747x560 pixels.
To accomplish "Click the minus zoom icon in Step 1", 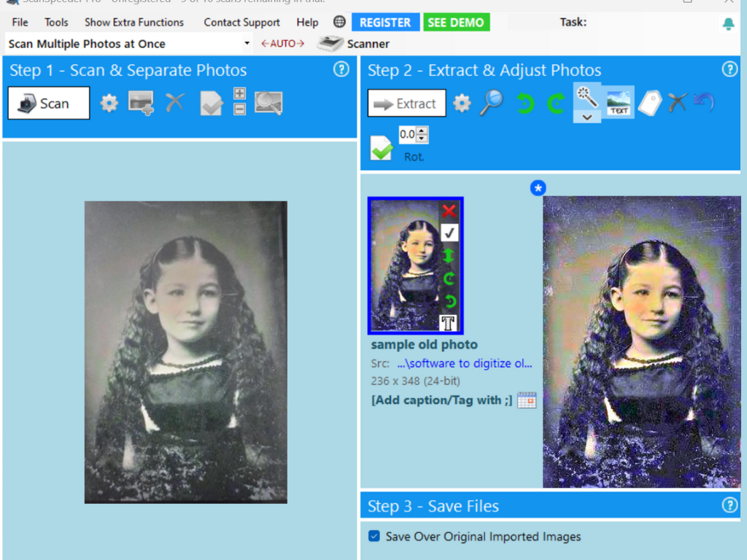I will point(239,109).
